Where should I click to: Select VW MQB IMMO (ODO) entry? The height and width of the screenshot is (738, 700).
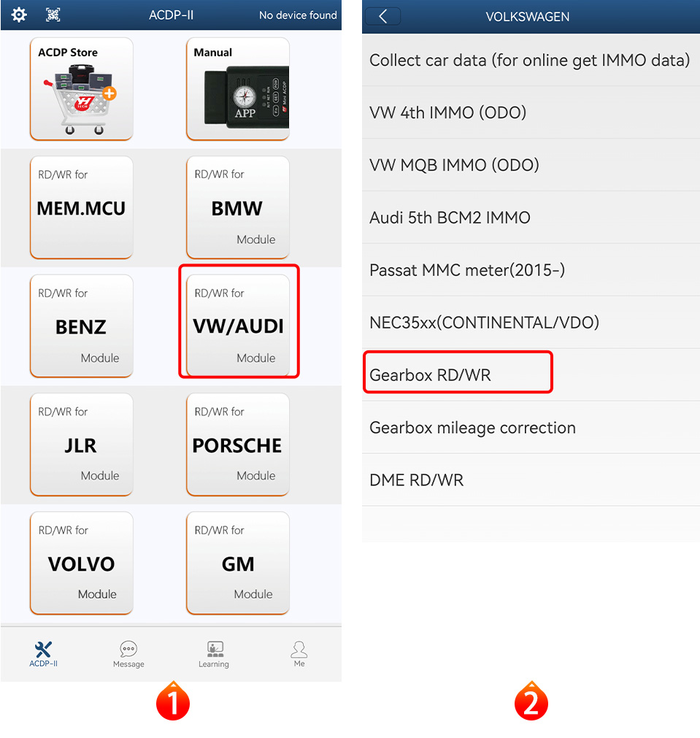(531, 165)
